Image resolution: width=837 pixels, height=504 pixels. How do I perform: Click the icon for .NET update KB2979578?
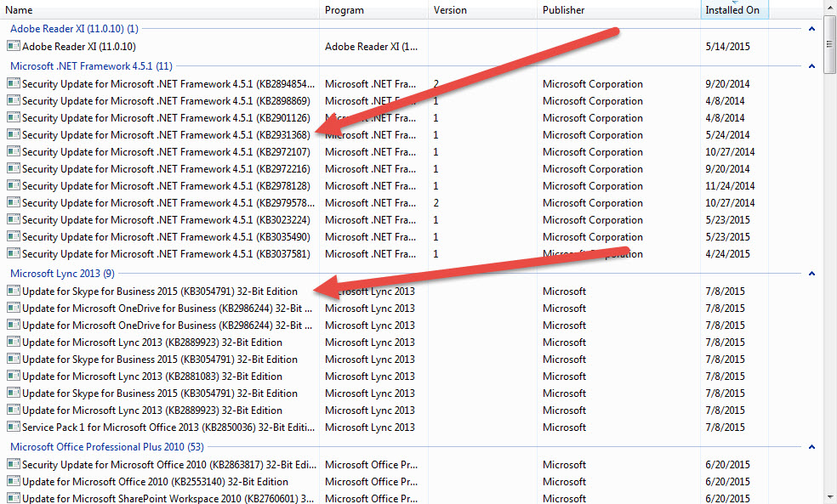14,202
